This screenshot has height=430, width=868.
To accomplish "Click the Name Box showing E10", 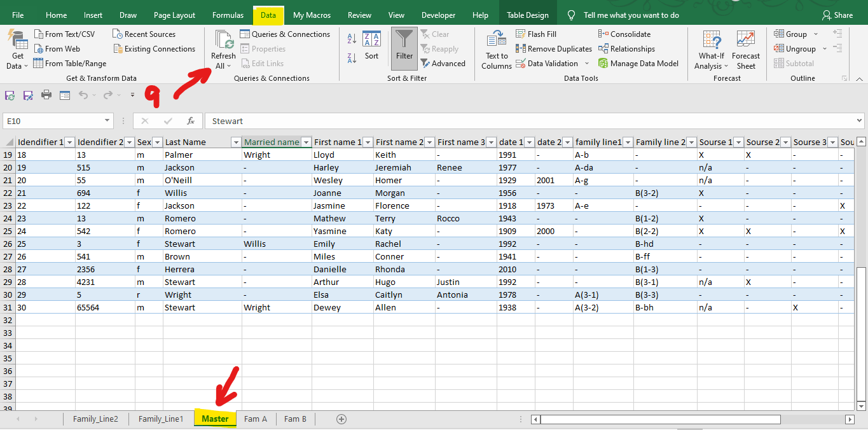I will pos(53,121).
